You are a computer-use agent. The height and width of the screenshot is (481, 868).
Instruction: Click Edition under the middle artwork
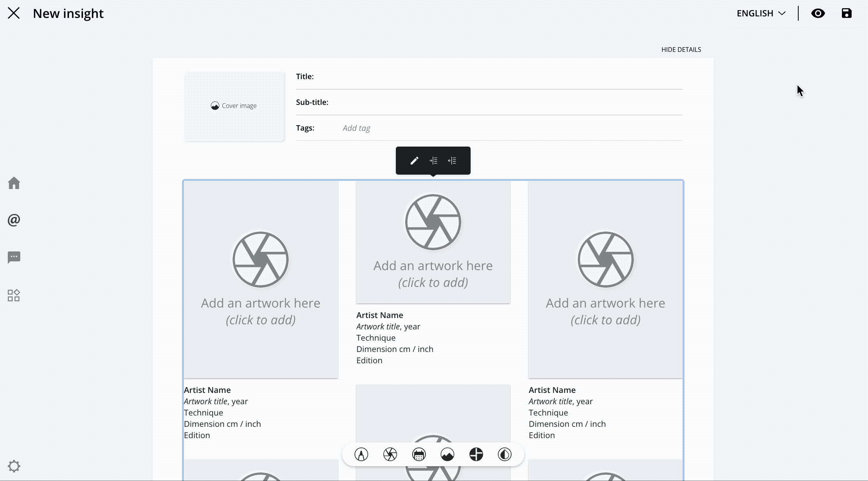point(369,361)
